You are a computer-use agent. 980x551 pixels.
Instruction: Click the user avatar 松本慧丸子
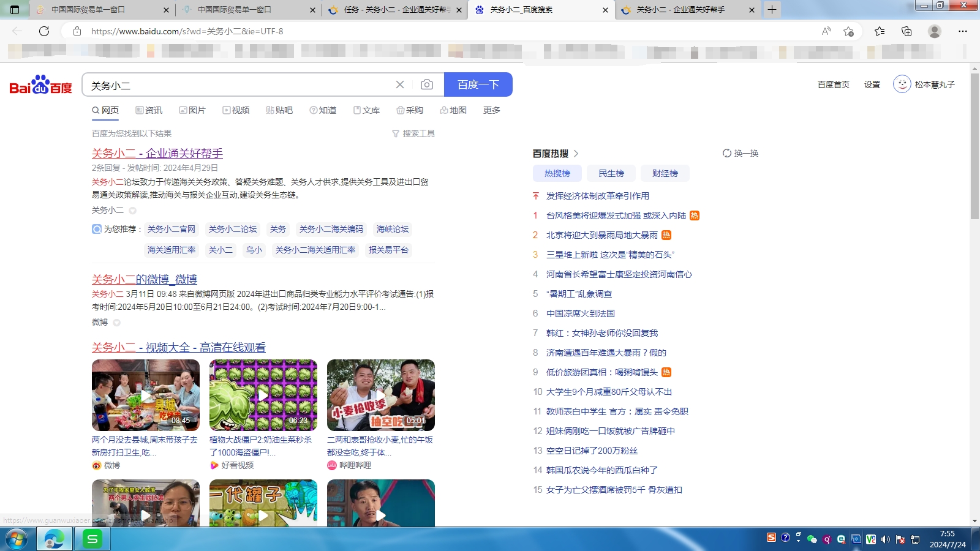point(902,84)
